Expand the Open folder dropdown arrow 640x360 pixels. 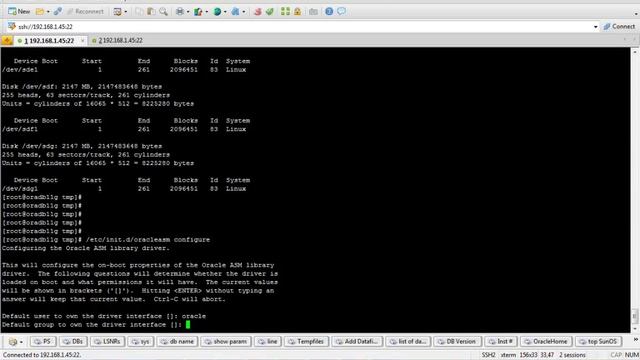[48, 12]
